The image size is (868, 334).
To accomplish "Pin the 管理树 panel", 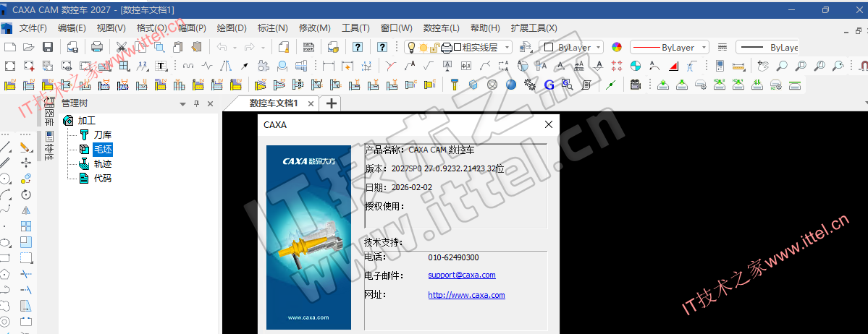I will click(196, 104).
